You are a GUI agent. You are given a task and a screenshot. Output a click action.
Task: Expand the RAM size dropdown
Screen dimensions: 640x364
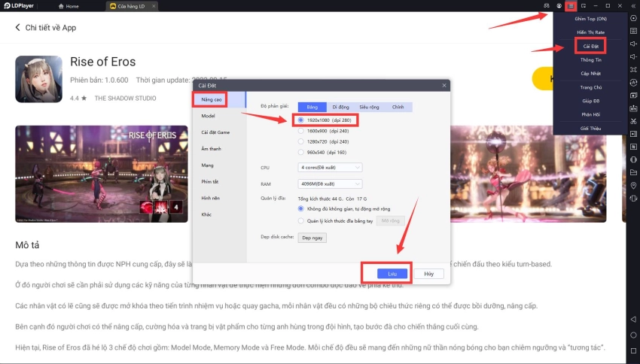(330, 184)
